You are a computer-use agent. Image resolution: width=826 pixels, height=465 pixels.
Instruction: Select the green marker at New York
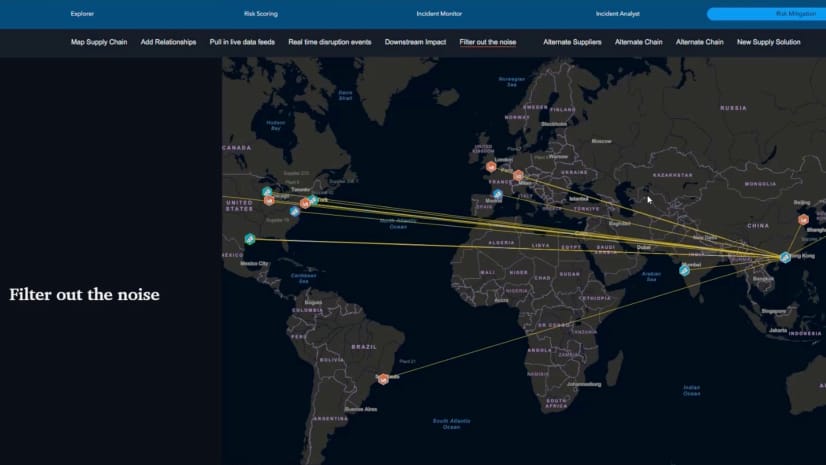[x=313, y=200]
